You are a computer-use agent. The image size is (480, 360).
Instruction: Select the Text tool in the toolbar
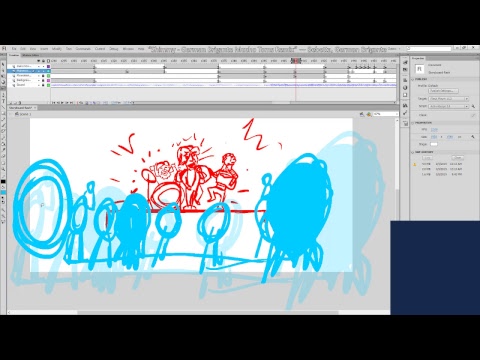(x=3, y=101)
